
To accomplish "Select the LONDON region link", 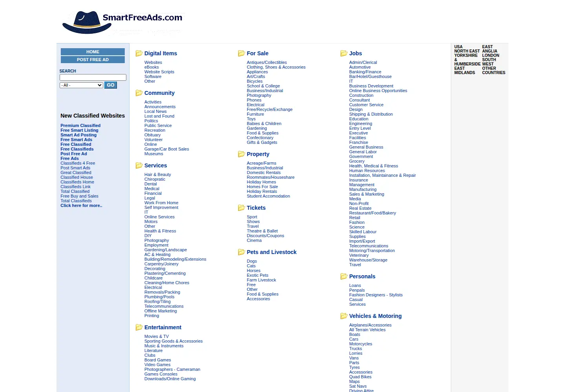I will tap(490, 55).
